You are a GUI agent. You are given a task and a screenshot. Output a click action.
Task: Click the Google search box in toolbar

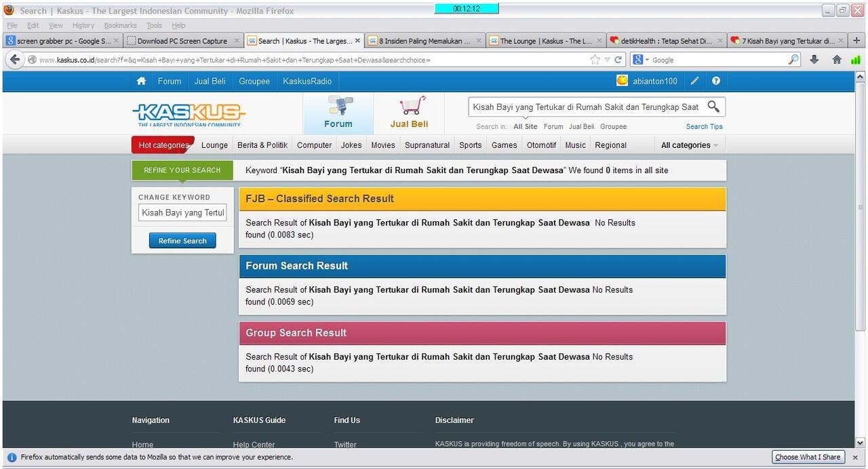[719, 60]
